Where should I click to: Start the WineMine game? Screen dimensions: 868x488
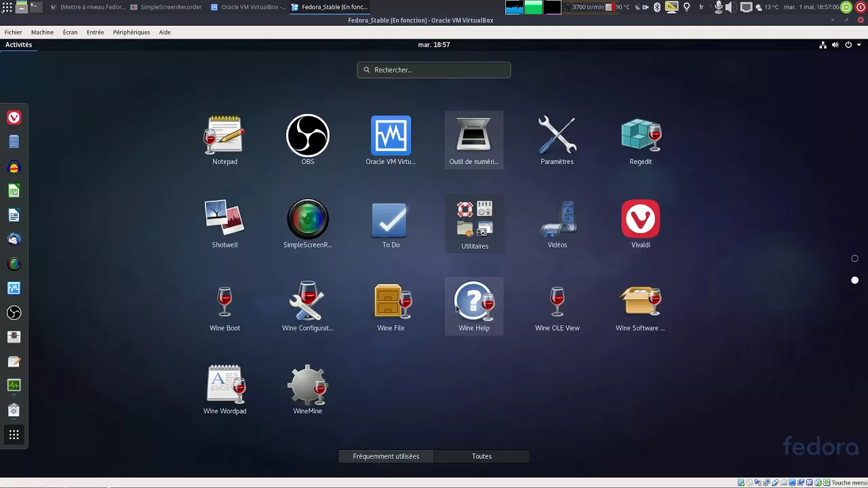[308, 390]
